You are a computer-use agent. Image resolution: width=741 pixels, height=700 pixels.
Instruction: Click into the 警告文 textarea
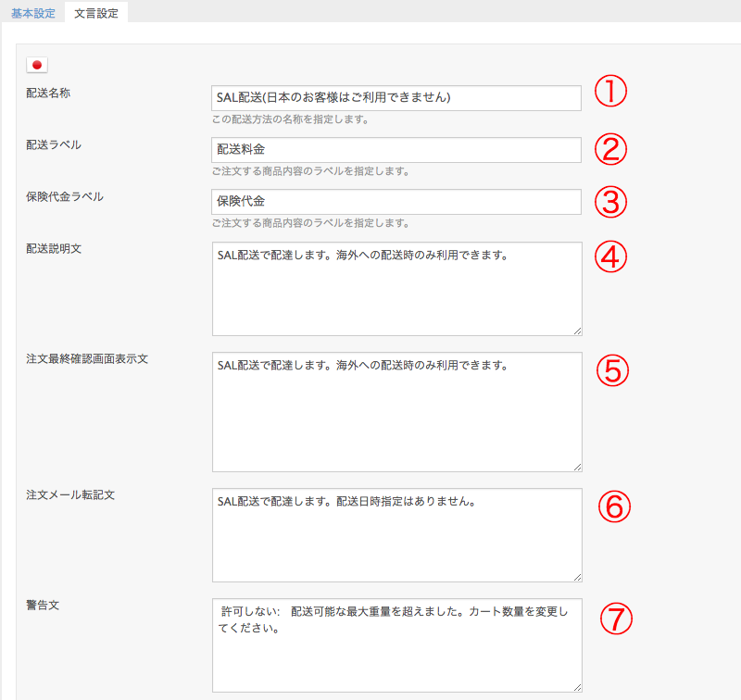click(396, 645)
